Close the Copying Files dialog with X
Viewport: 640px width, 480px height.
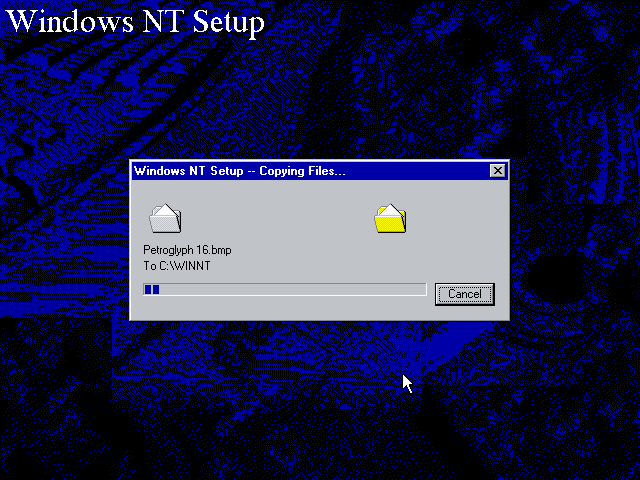pos(497,171)
